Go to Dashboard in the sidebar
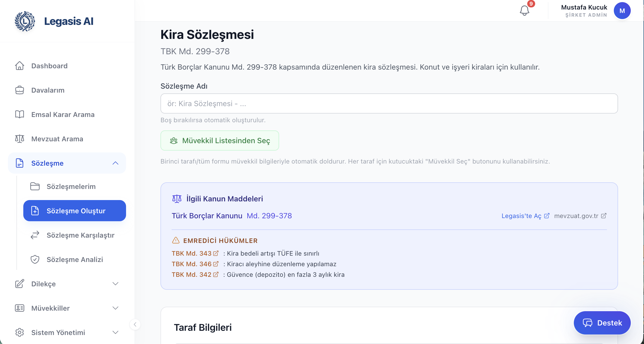 (x=67, y=66)
